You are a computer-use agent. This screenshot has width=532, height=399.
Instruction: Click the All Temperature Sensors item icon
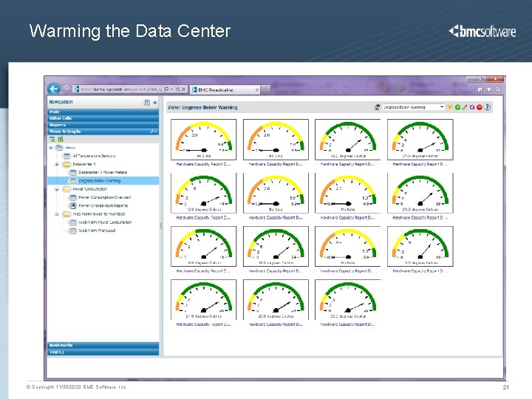[66, 156]
